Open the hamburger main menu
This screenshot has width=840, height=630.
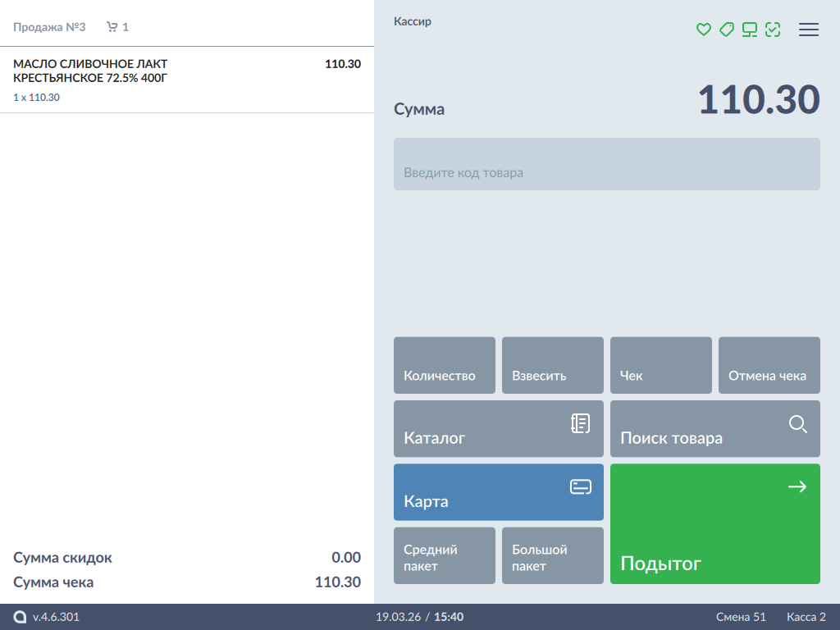(809, 30)
